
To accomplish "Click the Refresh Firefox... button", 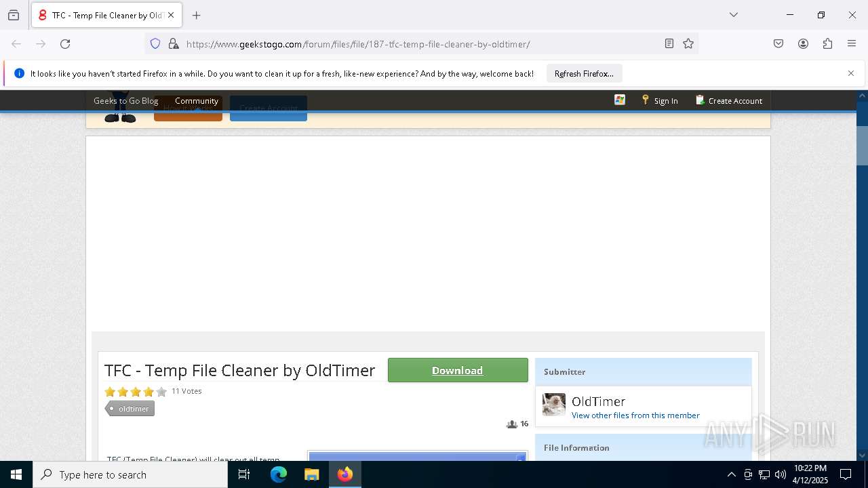I will [x=584, y=73].
